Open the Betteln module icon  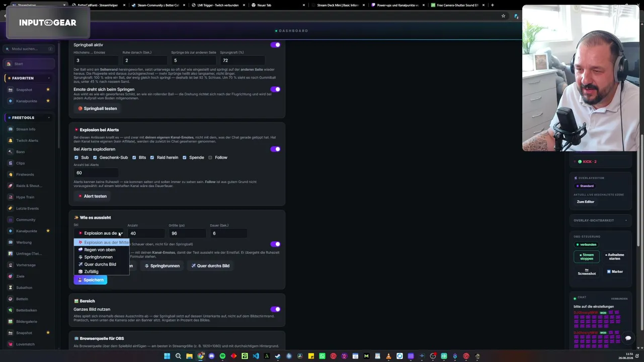(x=10, y=299)
